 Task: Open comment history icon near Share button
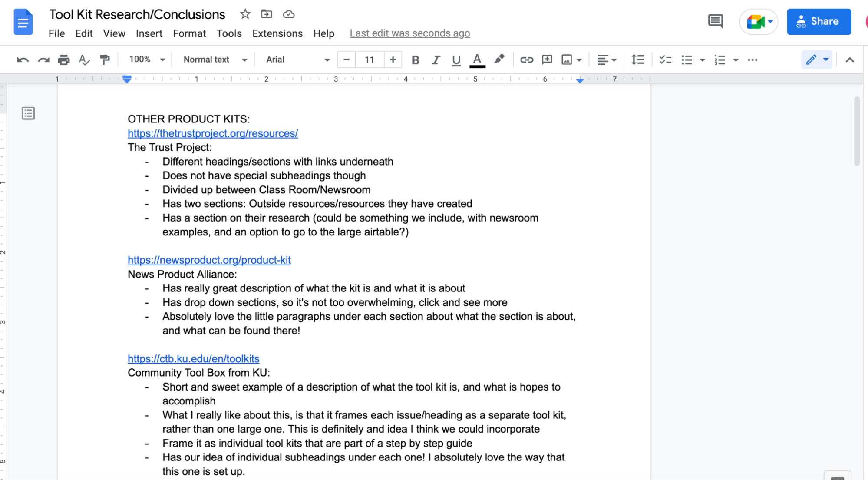click(x=716, y=21)
